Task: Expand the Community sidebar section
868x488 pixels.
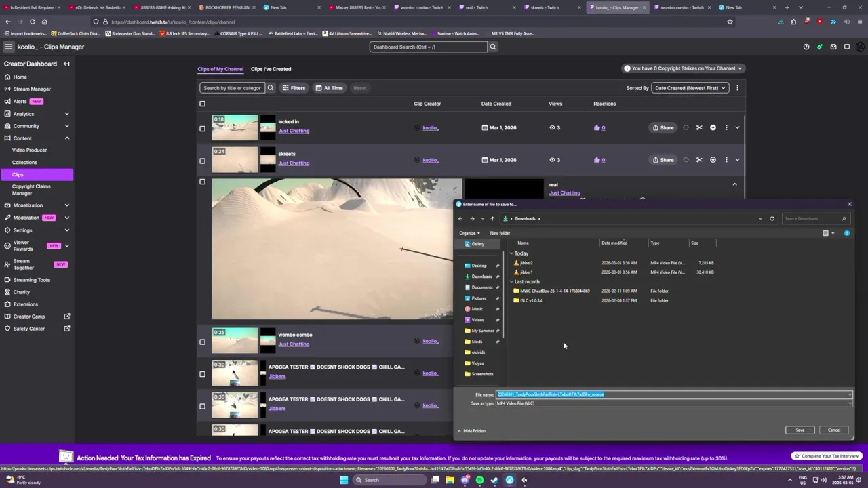Action: (66, 126)
